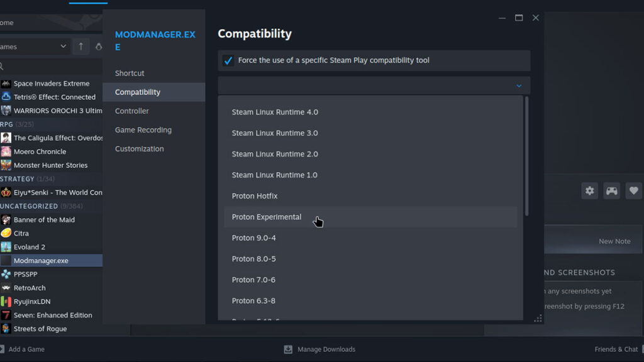This screenshot has height=362, width=644.
Task: Click the Monster Hunter Stories game icon
Action: click(6, 165)
